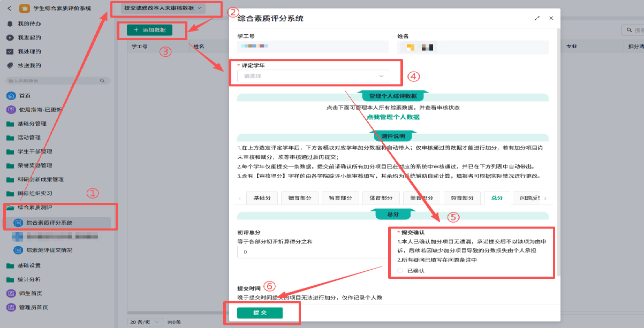Click search magnifier icon in sidebar search box
Screen dimensions: 644x328
point(102,81)
